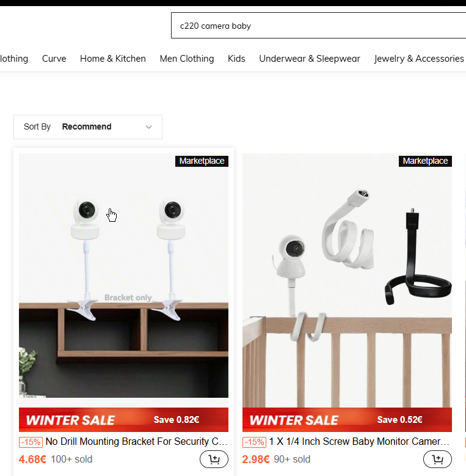Add Screw Baby Monitor Camera holder to cart
Image resolution: width=466 pixels, height=476 pixels.
pos(437,460)
